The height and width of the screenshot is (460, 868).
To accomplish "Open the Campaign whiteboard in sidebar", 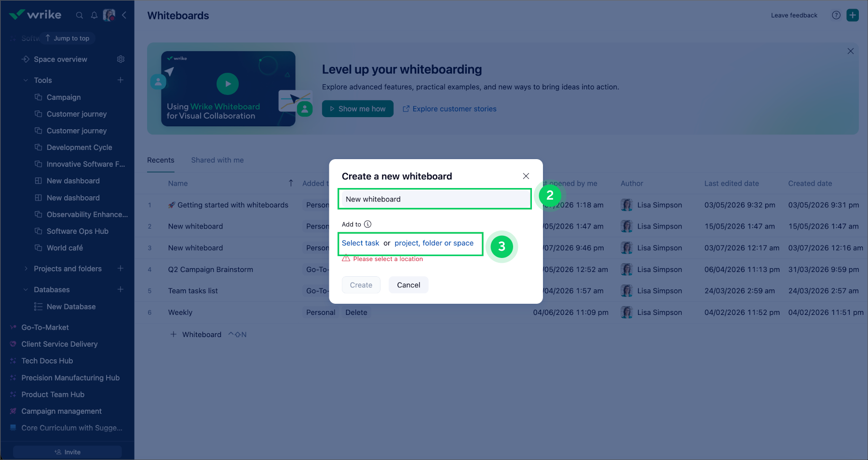I will coord(64,97).
